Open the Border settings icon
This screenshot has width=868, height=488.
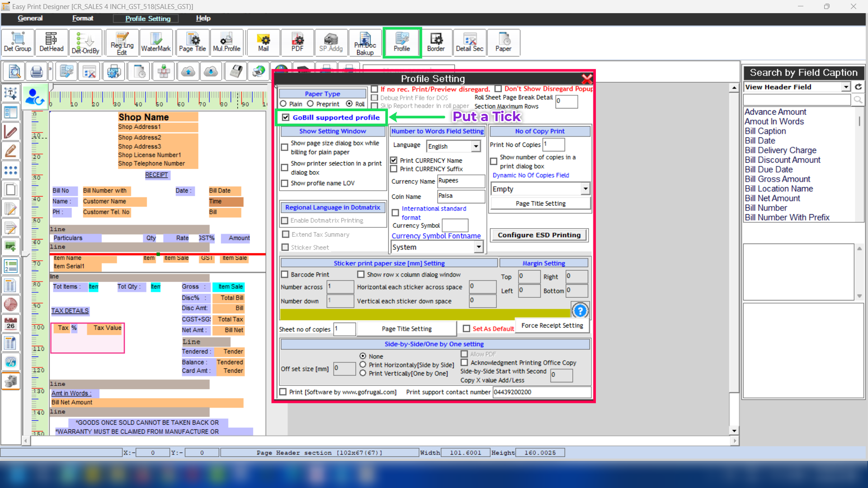click(436, 42)
